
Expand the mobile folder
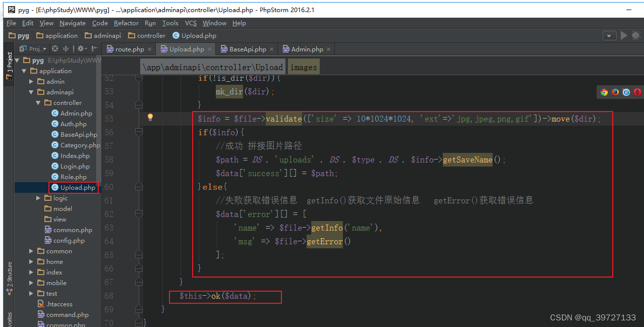click(x=31, y=283)
